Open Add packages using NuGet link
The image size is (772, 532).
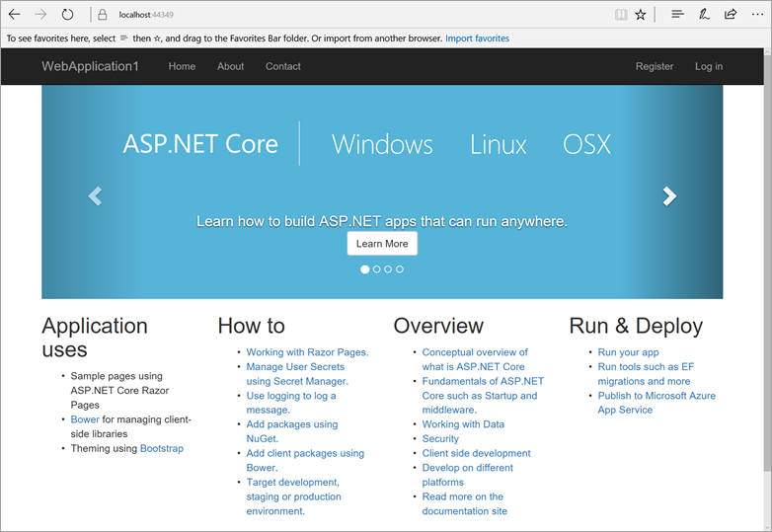point(292,431)
